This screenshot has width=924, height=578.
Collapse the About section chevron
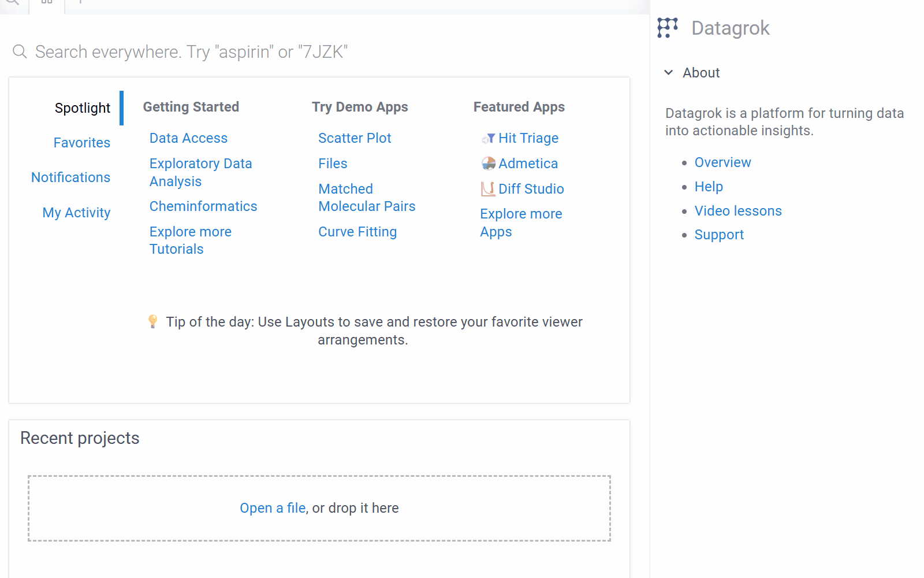669,73
